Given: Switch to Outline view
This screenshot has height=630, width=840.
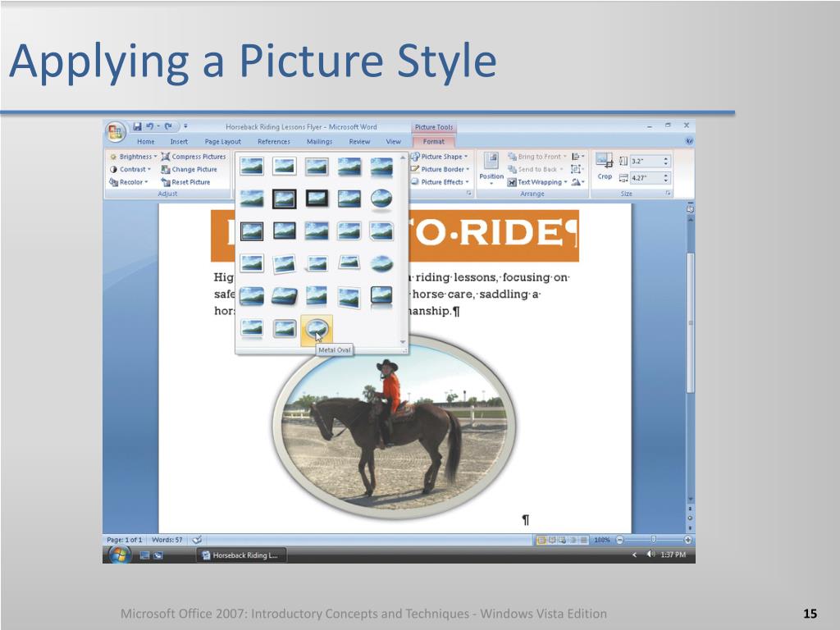Looking at the screenshot, I should (x=573, y=540).
